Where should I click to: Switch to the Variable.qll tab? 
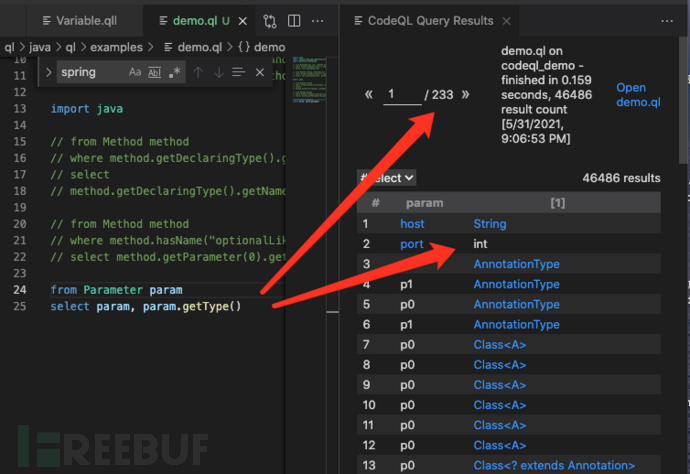(x=85, y=21)
